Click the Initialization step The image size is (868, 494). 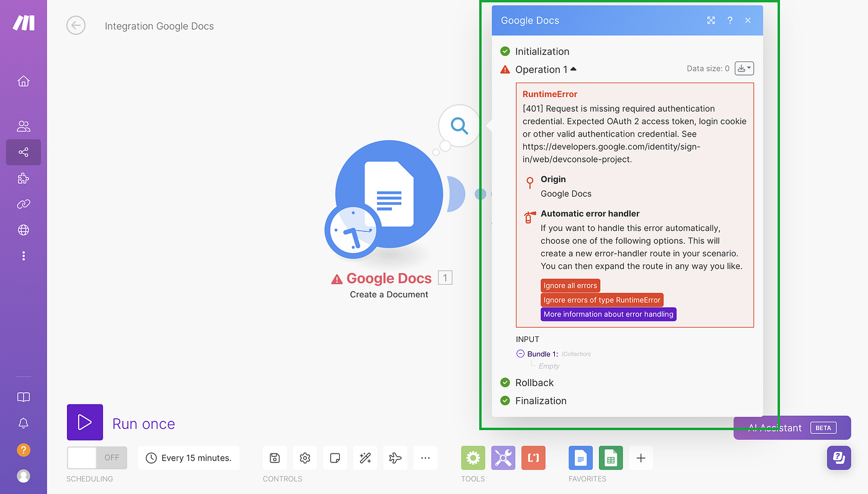coord(542,52)
